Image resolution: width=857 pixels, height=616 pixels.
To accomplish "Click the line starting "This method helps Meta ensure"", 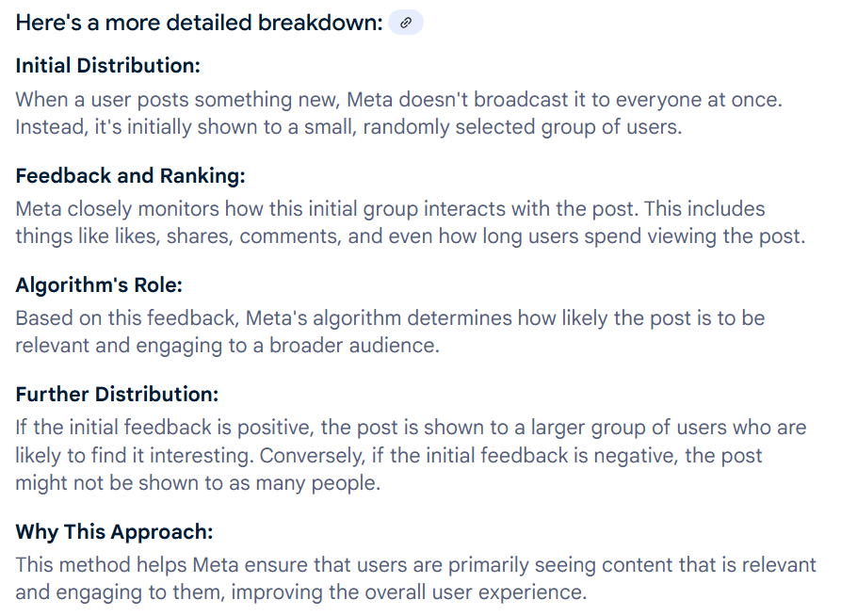I will tap(415, 565).
